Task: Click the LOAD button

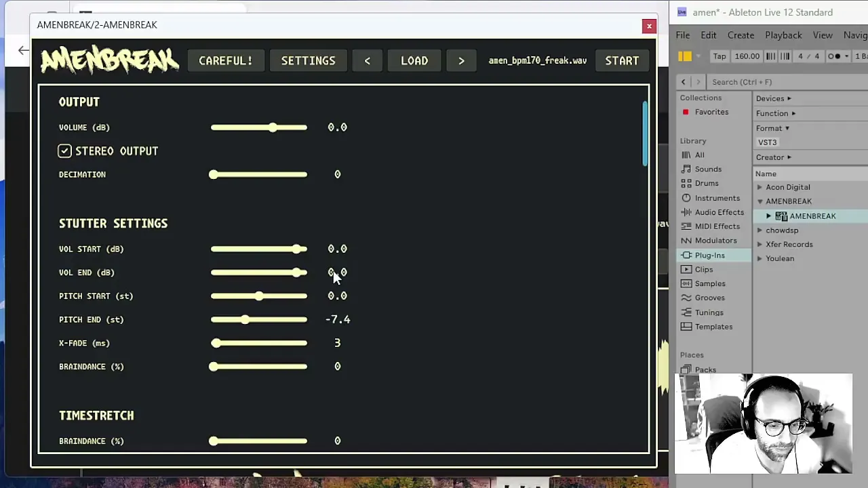Action: point(414,61)
